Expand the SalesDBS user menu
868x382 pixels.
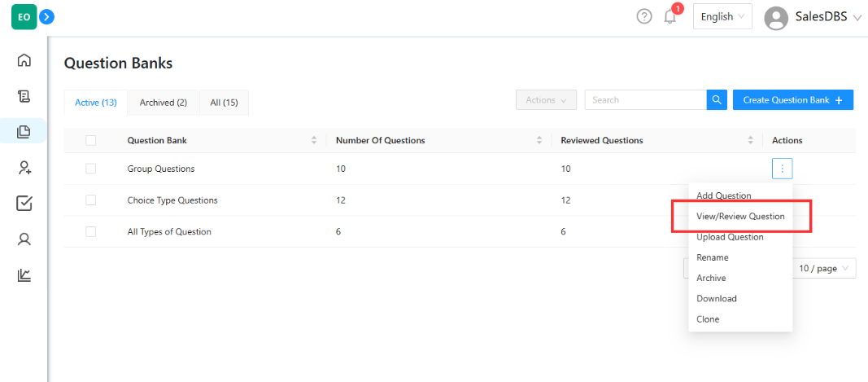pos(812,18)
